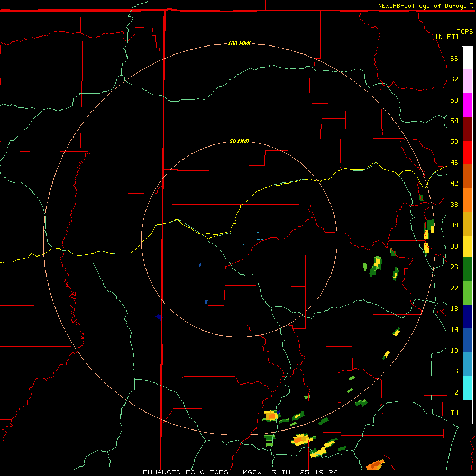Screen dimensions: 476x476
Task: Click the legend value 34
Action: [454, 225]
